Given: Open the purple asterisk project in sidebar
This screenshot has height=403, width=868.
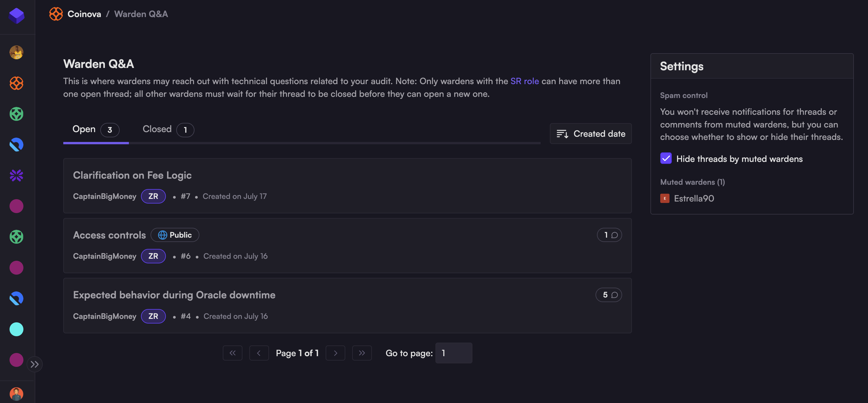Looking at the screenshot, I should point(16,175).
